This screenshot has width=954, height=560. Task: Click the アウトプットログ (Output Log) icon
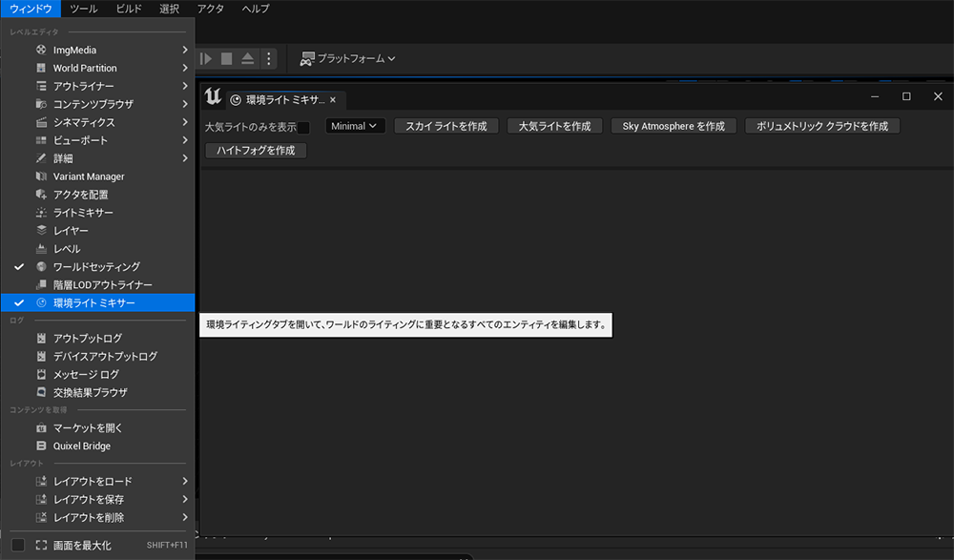tap(41, 338)
